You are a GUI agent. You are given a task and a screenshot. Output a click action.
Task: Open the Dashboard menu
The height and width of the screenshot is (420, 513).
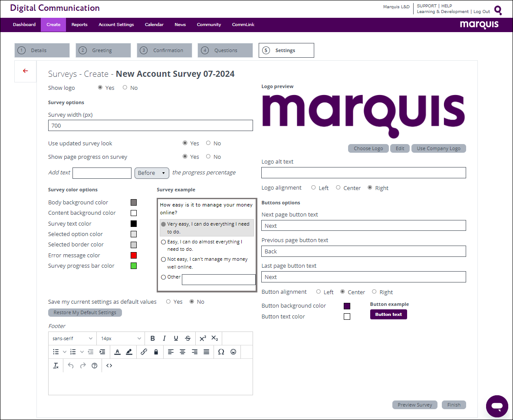(24, 25)
